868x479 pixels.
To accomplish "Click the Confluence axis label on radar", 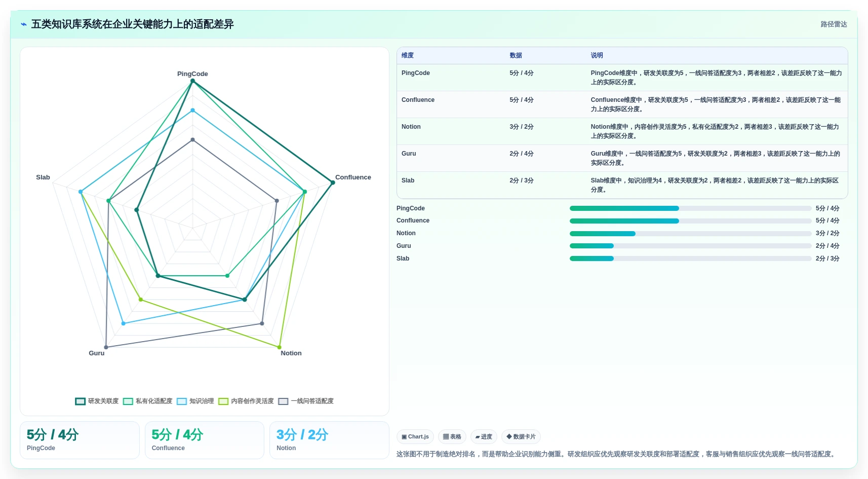I will pos(353,177).
